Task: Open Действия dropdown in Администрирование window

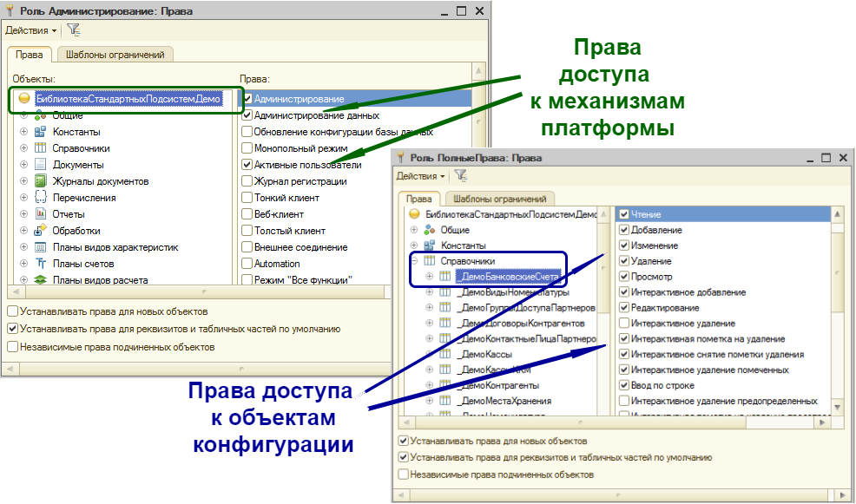Action: coord(31,30)
